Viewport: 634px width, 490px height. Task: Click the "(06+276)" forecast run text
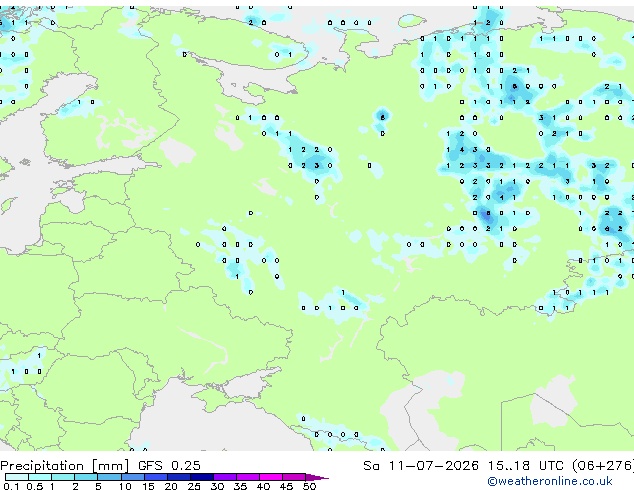[x=603, y=466]
